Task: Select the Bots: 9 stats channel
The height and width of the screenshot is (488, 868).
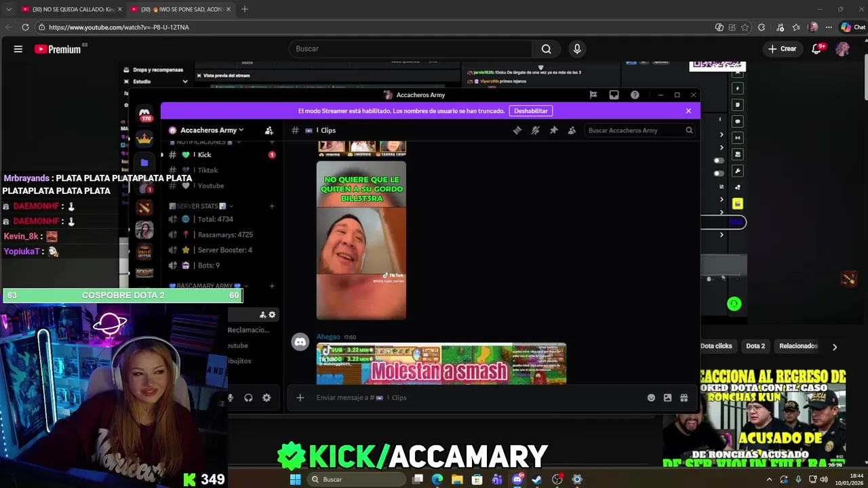Action: coord(221,266)
